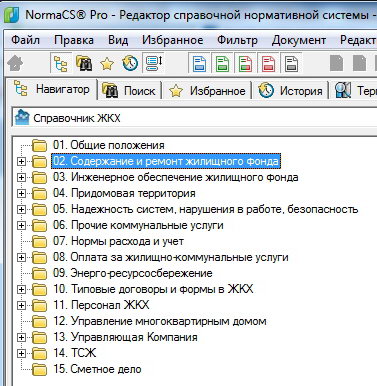Switch to the Поиск tab
Image resolution: width=377 pixels, height=386 pixels.
click(129, 91)
